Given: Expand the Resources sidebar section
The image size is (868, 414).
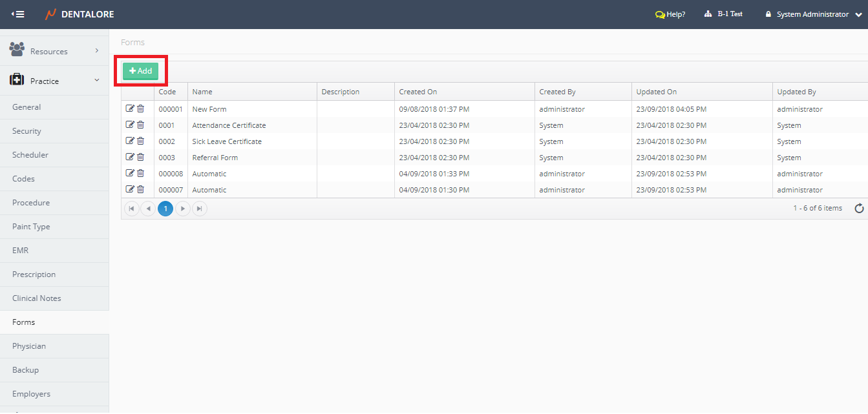Looking at the screenshot, I should click(54, 51).
